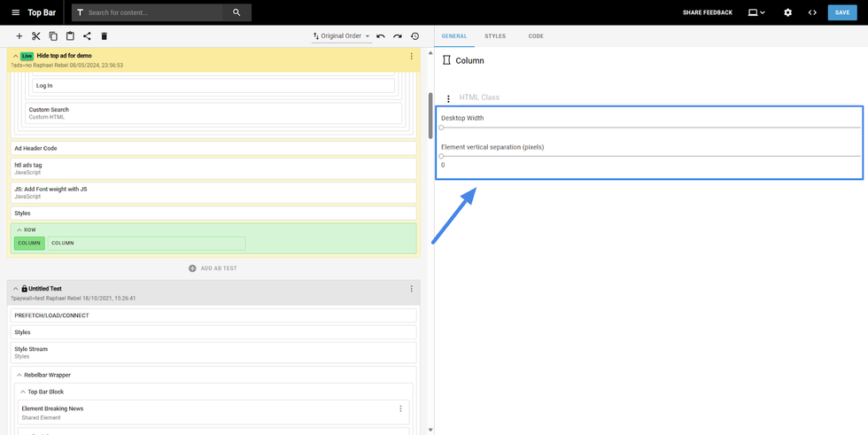Open the Original Order dropdown
Viewport: 868px width, 435px height.
342,36
